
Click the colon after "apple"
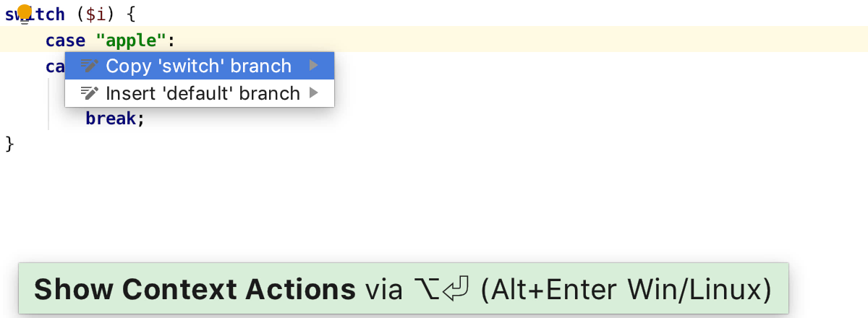pos(172,41)
